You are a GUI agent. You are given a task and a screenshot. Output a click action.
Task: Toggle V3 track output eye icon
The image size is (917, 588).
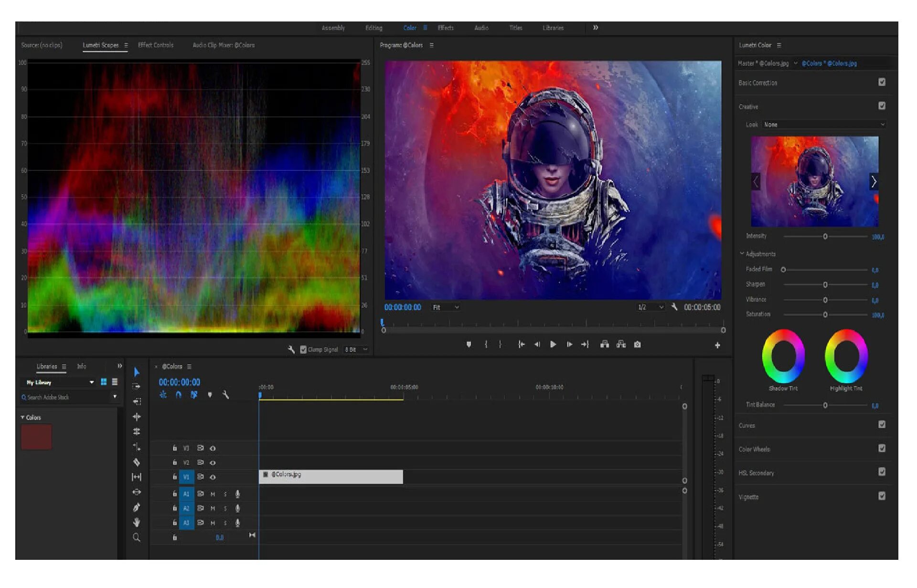213,448
